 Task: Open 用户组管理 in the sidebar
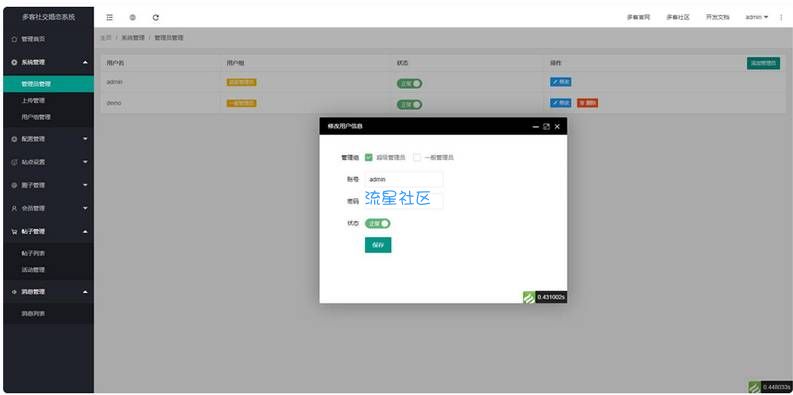coord(49,117)
